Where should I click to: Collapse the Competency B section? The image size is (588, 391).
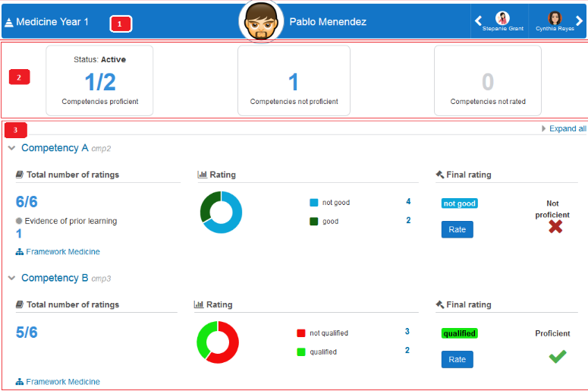coord(11,279)
